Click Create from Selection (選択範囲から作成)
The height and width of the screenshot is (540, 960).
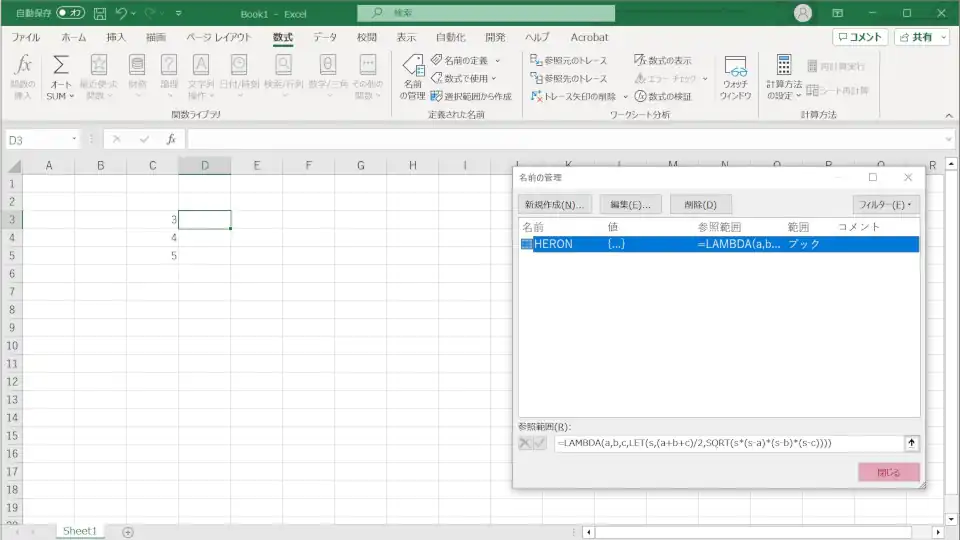471,96
